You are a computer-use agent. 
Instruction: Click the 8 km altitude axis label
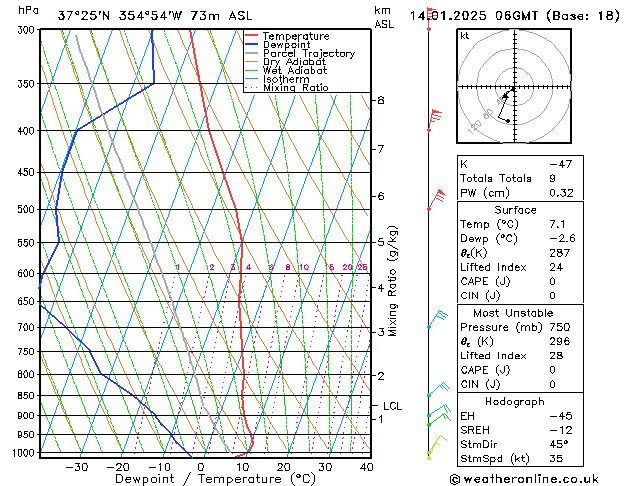click(x=381, y=100)
